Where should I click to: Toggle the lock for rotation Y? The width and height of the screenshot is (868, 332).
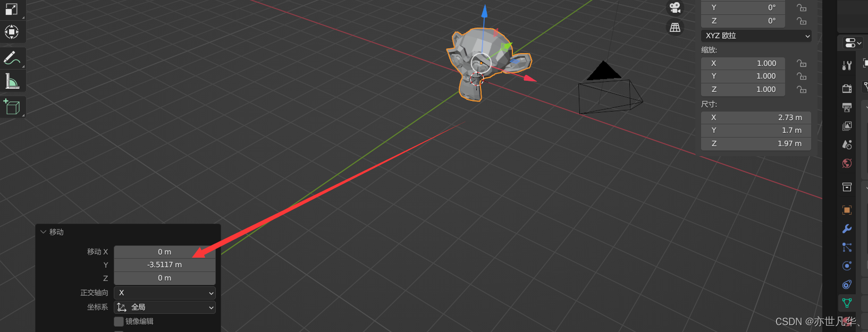(802, 7)
